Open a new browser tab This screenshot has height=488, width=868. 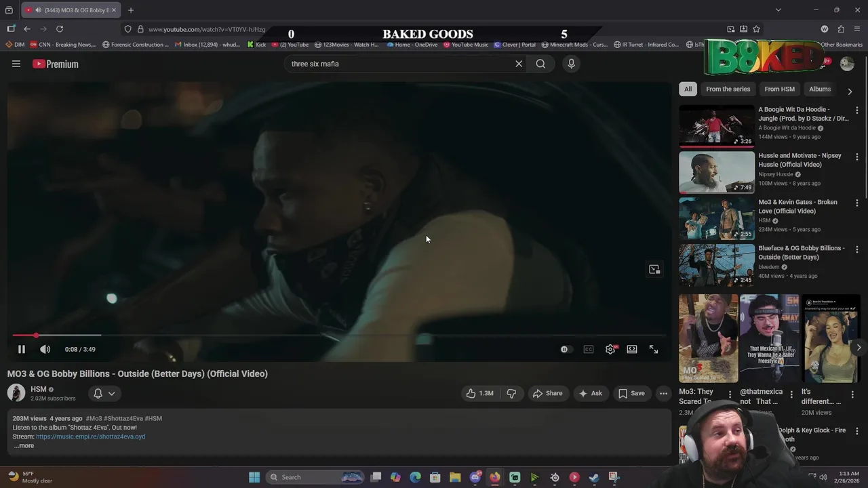[x=131, y=10]
